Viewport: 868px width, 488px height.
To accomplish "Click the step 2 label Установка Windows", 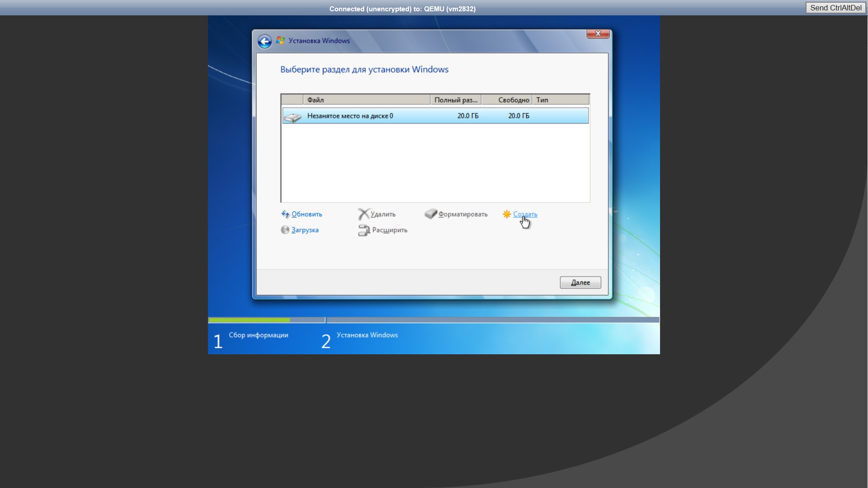I will [367, 335].
